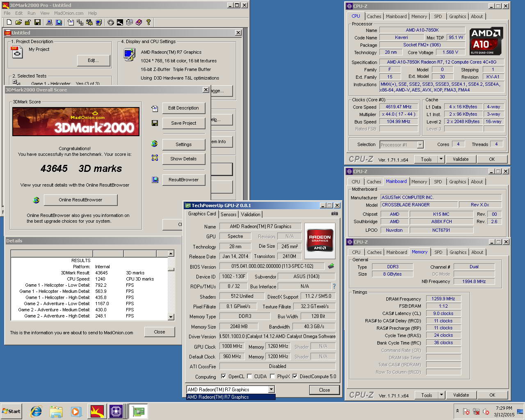Image resolution: width=525 pixels, height=420 pixels.
Task: Open Tools dropdown arrow in bottom CPU-Z window
Action: [x=441, y=395]
